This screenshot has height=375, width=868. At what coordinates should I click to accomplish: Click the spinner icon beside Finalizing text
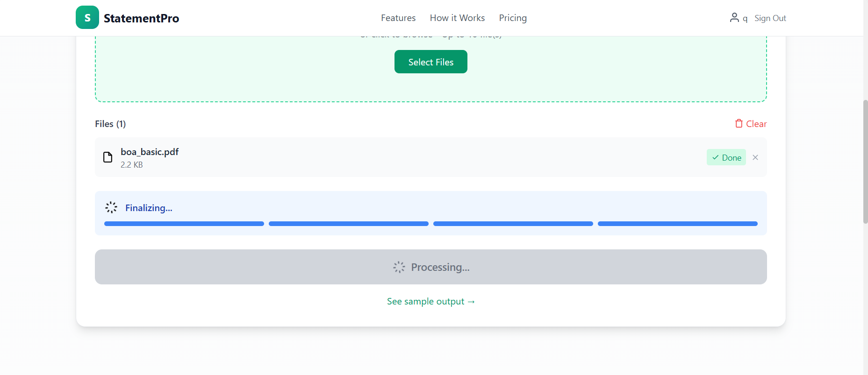click(x=111, y=207)
